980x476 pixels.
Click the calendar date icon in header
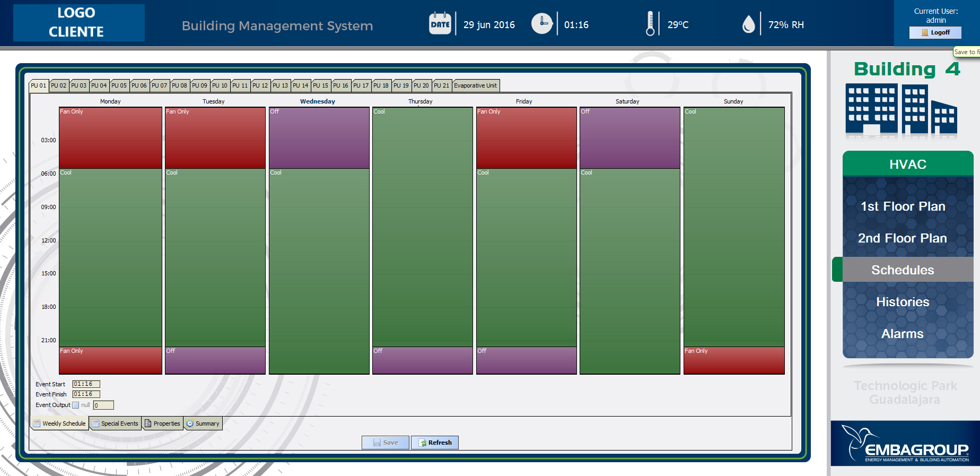[x=440, y=23]
